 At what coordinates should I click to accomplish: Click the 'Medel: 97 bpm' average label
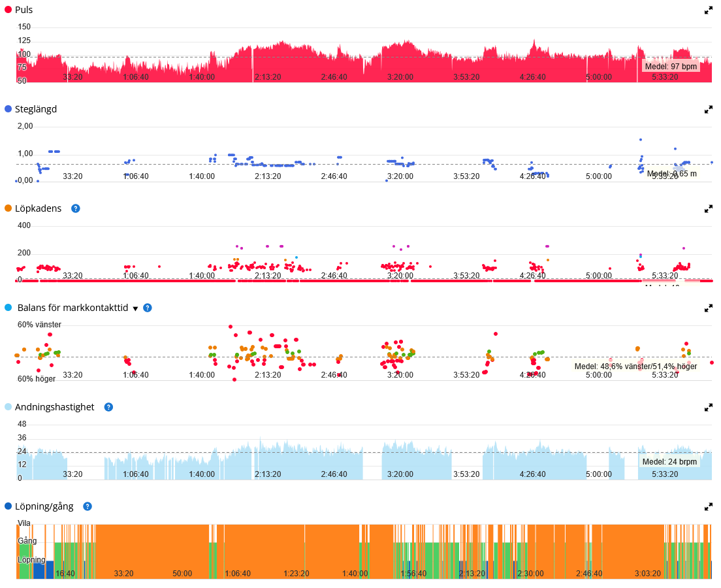[x=671, y=66]
